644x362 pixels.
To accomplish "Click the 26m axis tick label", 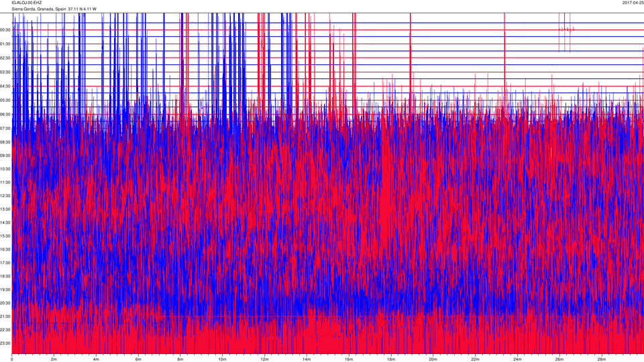I will point(559,359).
